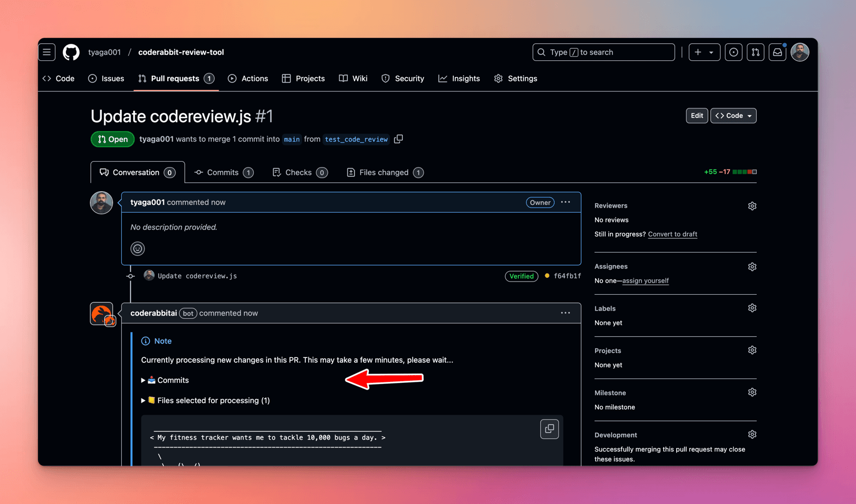Viewport: 856px width, 504px height.
Task: Add an emoji reaction to tyaga001's comment
Action: [x=138, y=249]
